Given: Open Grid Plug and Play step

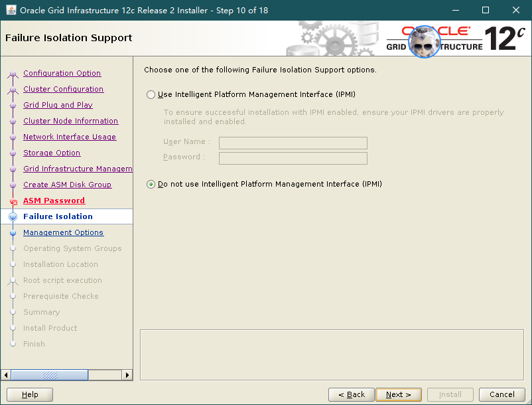Looking at the screenshot, I should point(58,105).
